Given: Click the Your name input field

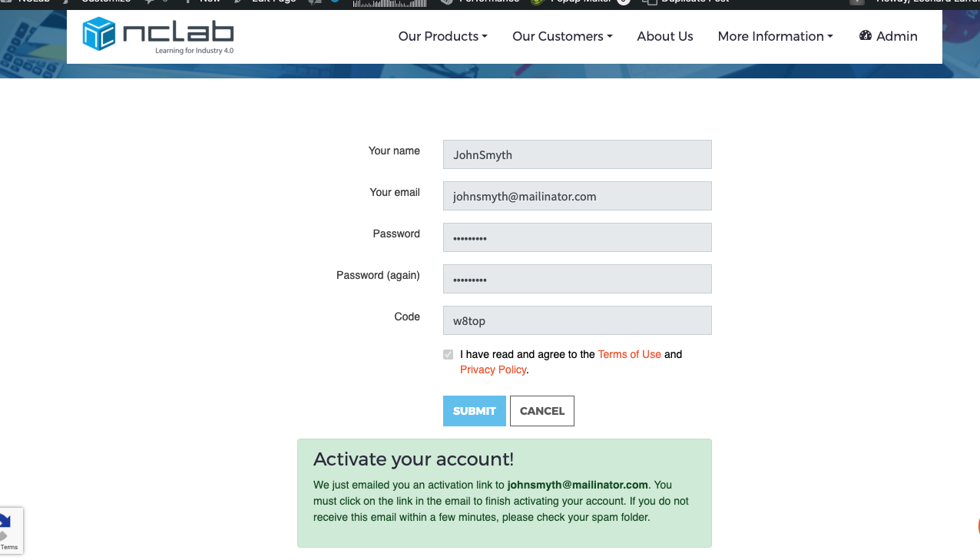Looking at the screenshot, I should (x=577, y=154).
